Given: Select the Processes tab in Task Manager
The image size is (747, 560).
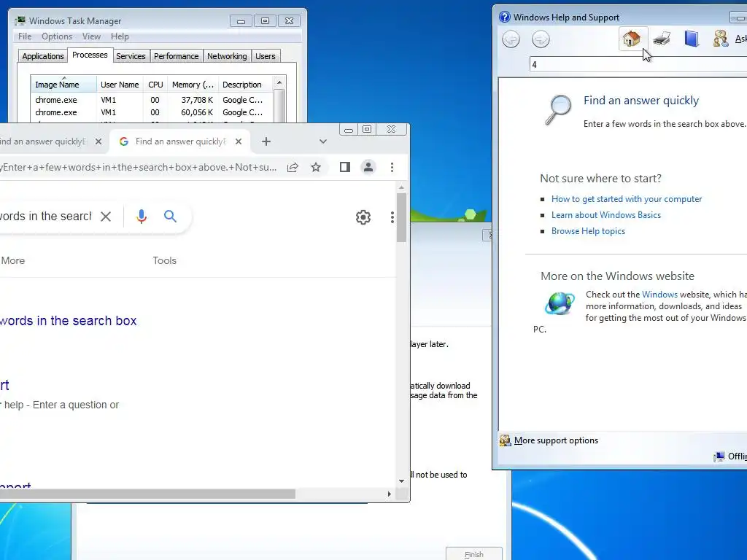Looking at the screenshot, I should click(x=90, y=55).
